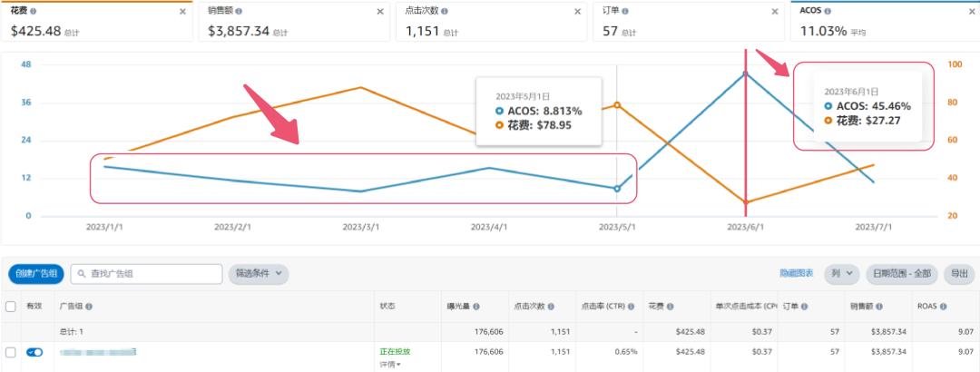Click the info icon next to 花费 metric card
The height and width of the screenshot is (372, 980).
(x=34, y=11)
